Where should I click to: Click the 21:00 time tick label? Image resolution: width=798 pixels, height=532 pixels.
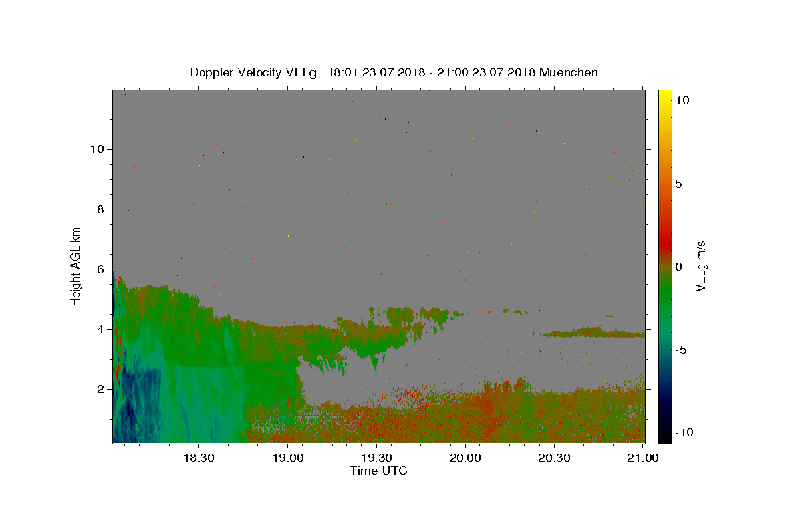[642, 458]
